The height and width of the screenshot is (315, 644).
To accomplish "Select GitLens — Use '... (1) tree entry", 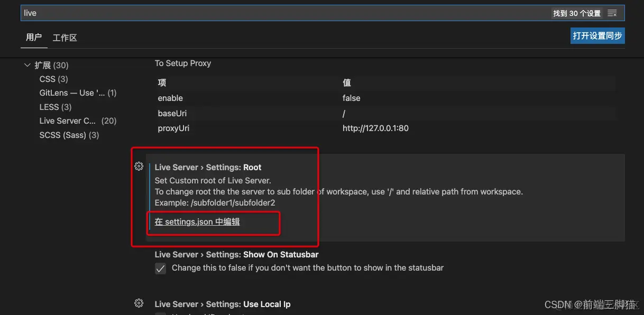I will pyautogui.click(x=78, y=93).
